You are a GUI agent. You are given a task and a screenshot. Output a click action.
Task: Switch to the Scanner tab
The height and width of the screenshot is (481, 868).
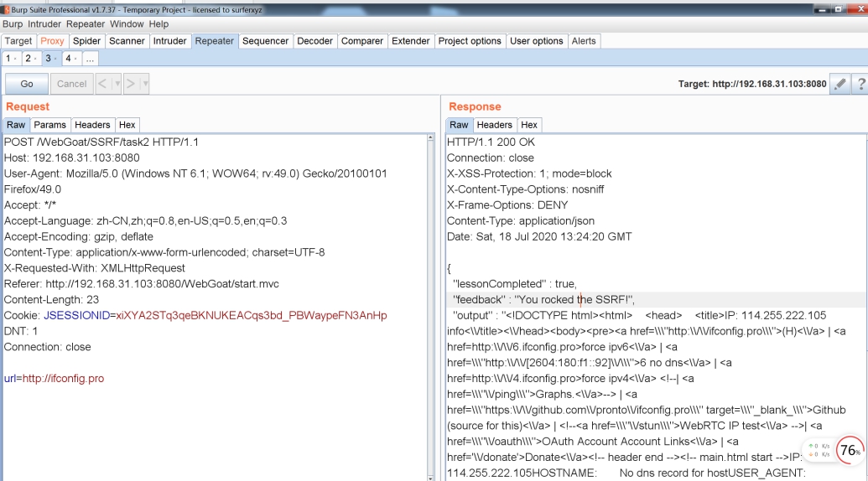coord(127,41)
